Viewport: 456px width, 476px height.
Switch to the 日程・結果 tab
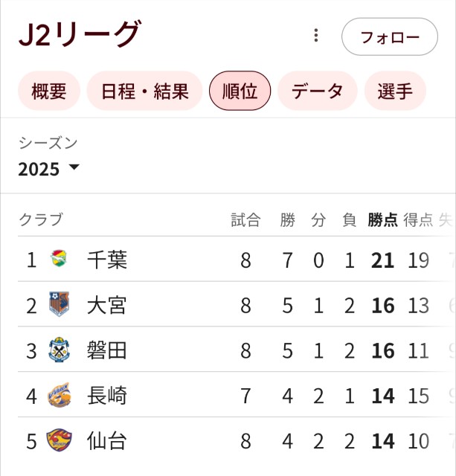[x=144, y=91]
